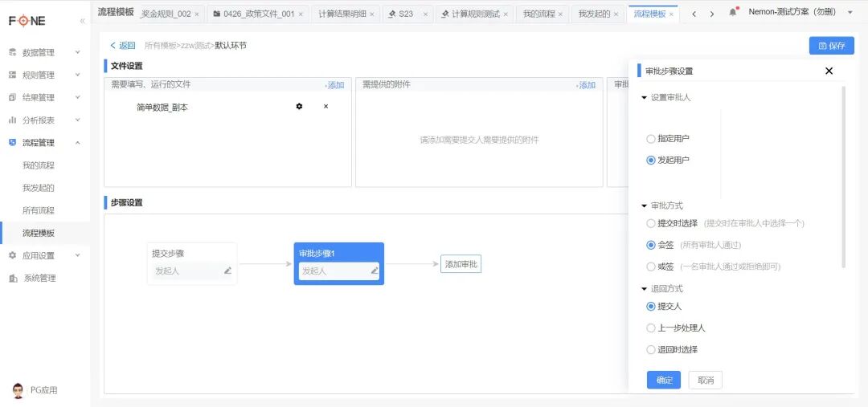
Task: Switch to 计算规则测试 tab
Action: coord(474,14)
